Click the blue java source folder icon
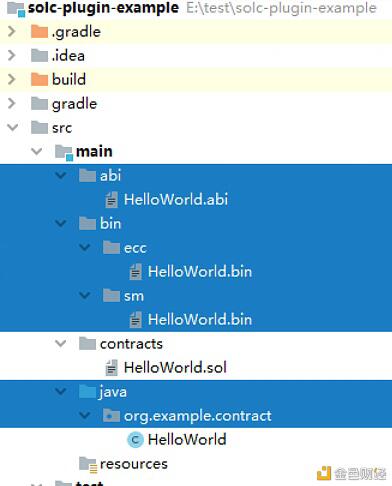 click(87, 391)
